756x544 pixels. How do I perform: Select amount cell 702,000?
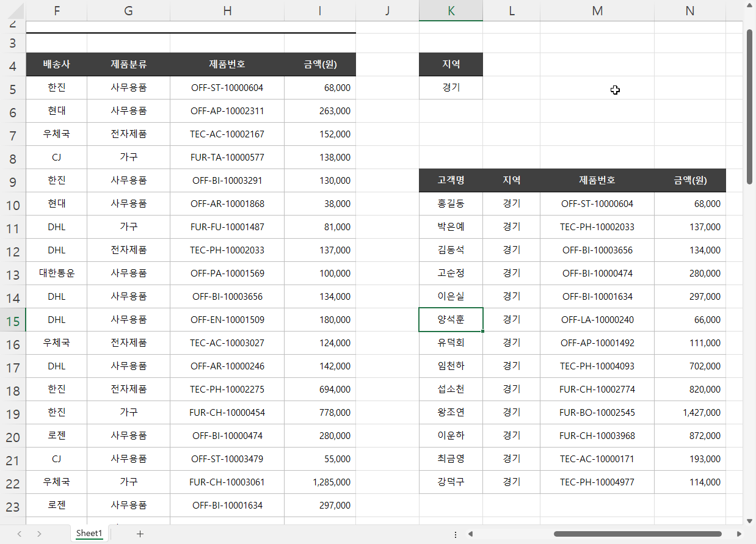690,366
